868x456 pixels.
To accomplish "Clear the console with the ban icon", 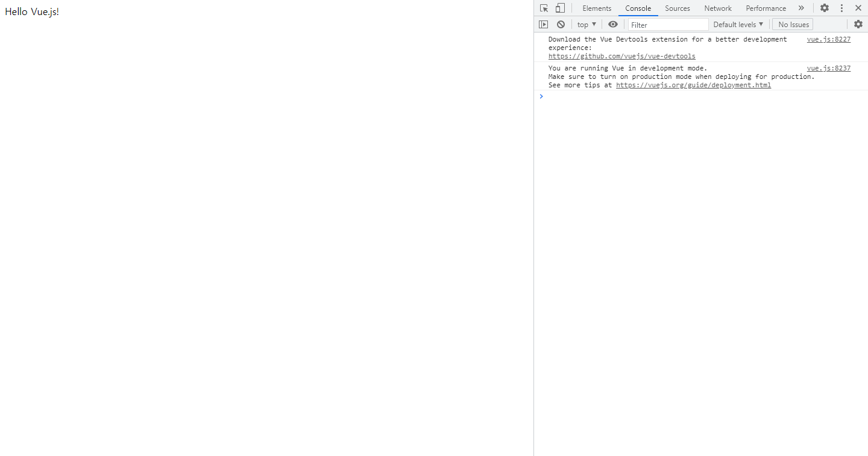I will point(561,24).
